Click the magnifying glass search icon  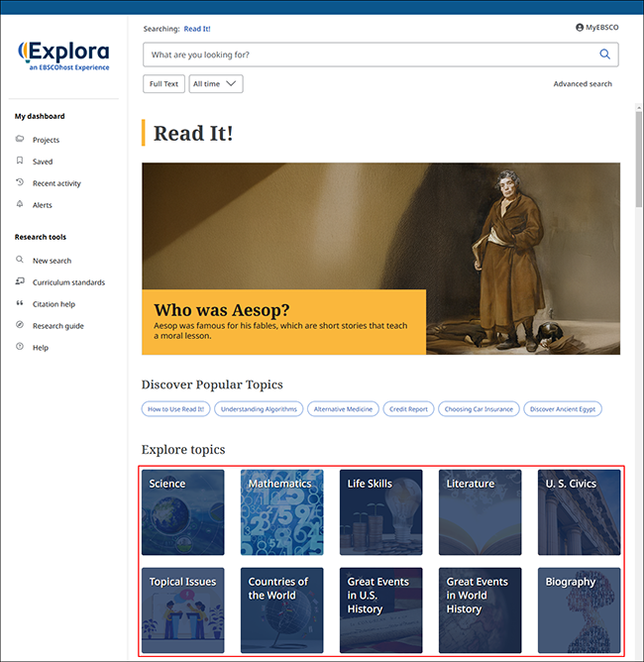(604, 55)
